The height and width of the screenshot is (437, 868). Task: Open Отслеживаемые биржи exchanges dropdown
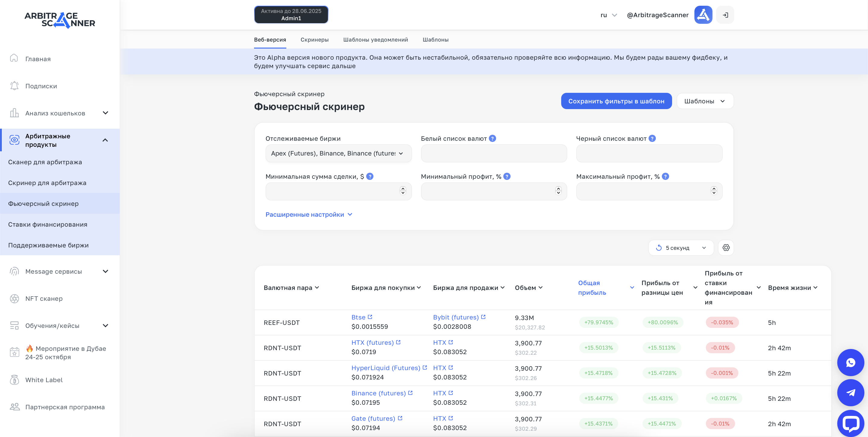tap(338, 153)
